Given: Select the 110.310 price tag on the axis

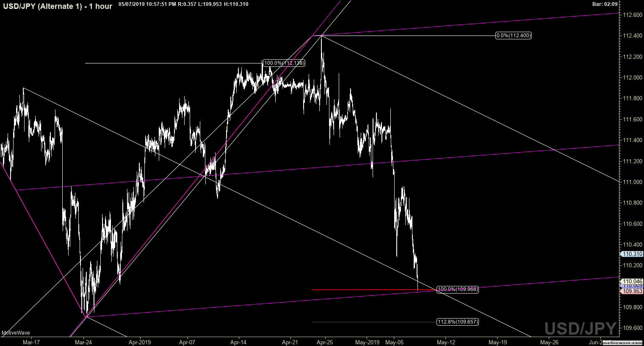Looking at the screenshot, I should point(632,254).
